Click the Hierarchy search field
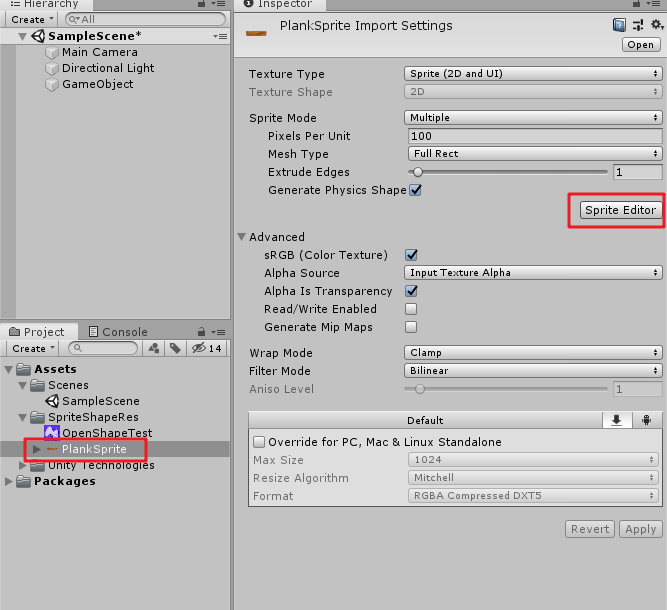 coord(145,20)
